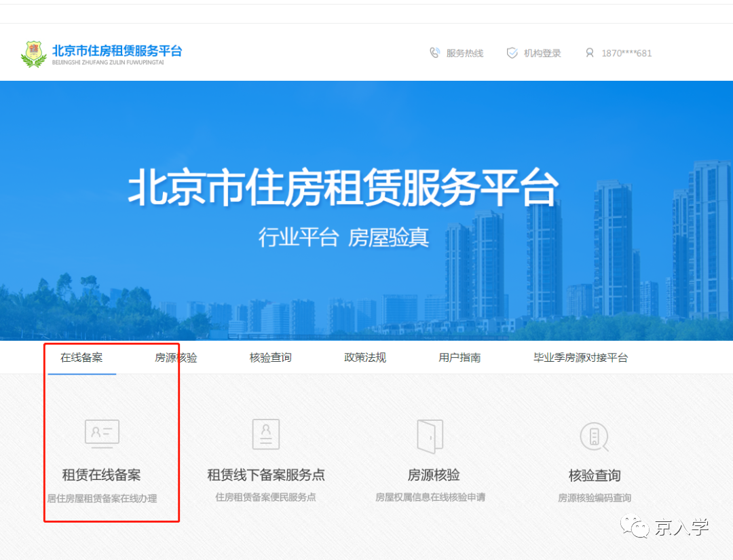
Task: Click the BEIJINGSHI ZHUFANG ZULIN FUWUPINGTAI subtitle
Action: (x=108, y=62)
